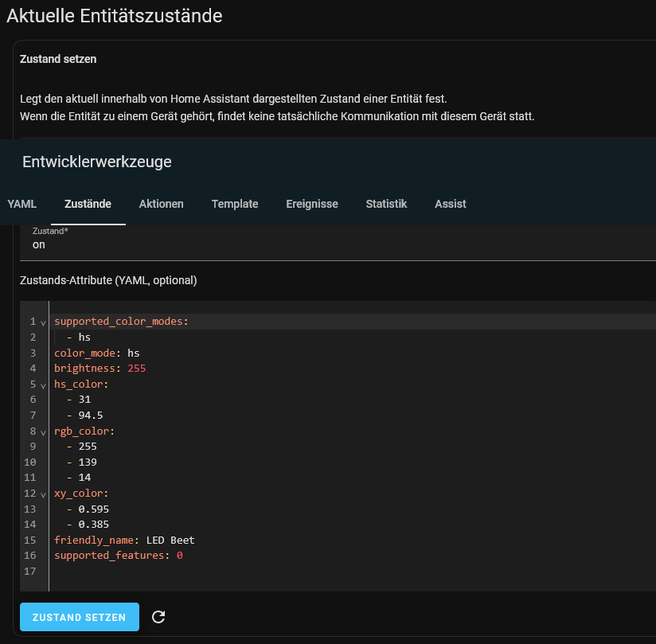The image size is (656, 644).
Task: Open the Assist tab
Action: [450, 204]
